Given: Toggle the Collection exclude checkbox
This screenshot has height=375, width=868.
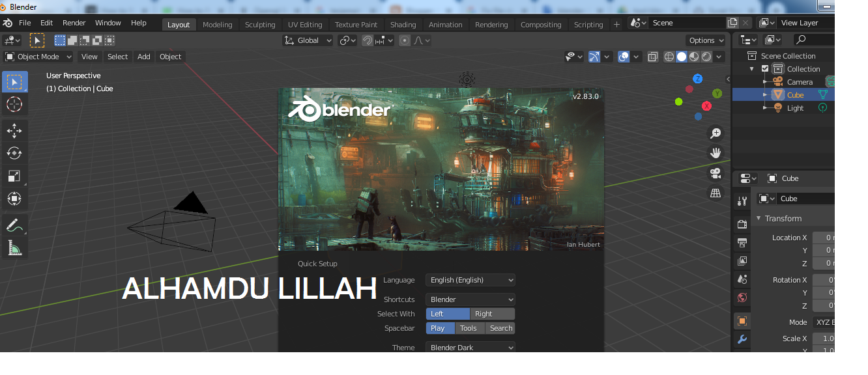Looking at the screenshot, I should [x=765, y=69].
